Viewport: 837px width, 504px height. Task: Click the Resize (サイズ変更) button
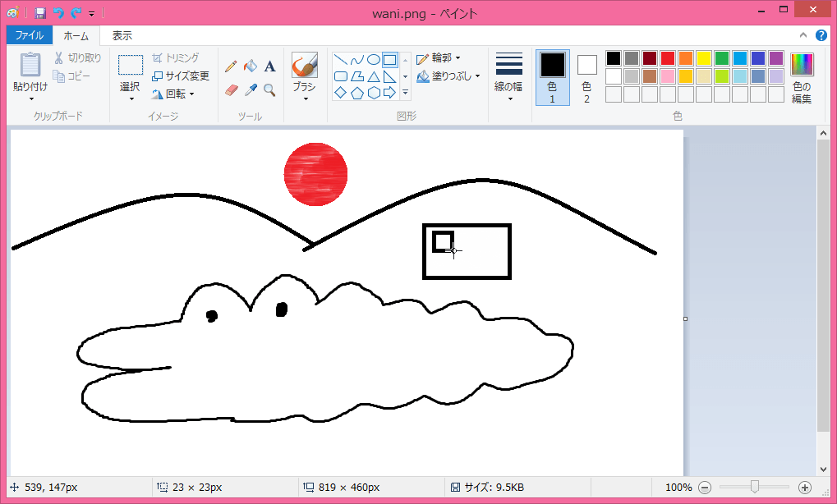[181, 76]
